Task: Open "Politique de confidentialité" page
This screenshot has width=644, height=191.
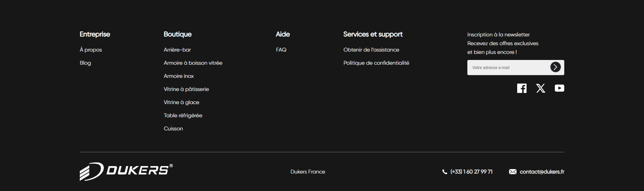Action: pos(376,63)
